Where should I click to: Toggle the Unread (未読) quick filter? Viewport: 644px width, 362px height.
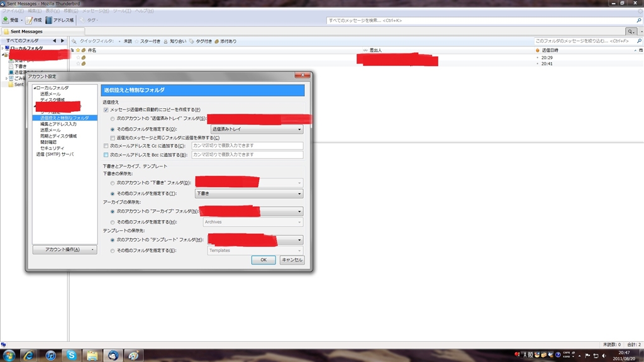[x=126, y=41]
